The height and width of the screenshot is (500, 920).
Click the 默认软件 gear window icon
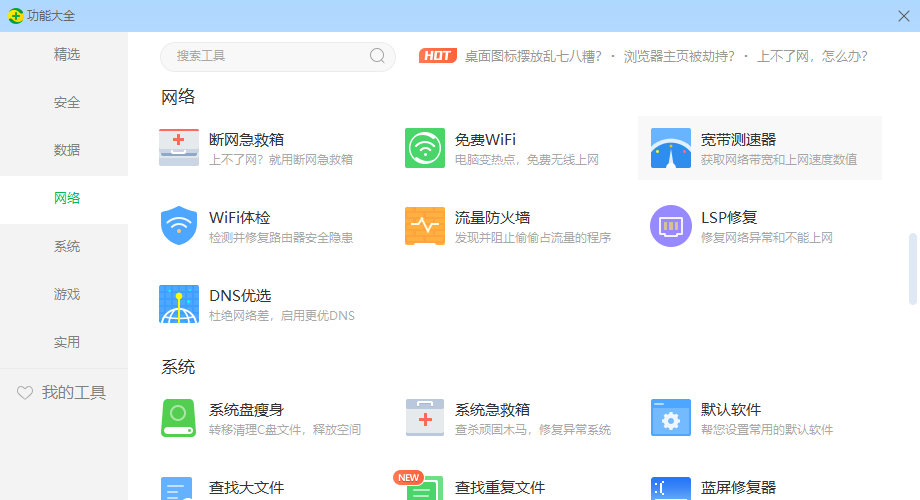(671, 418)
